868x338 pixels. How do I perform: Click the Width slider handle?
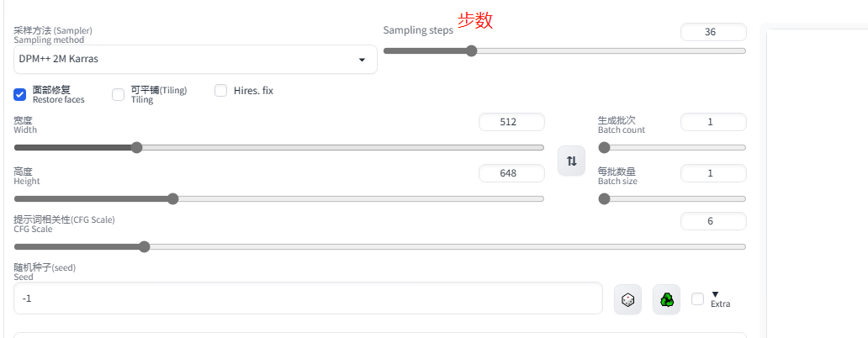(x=136, y=147)
